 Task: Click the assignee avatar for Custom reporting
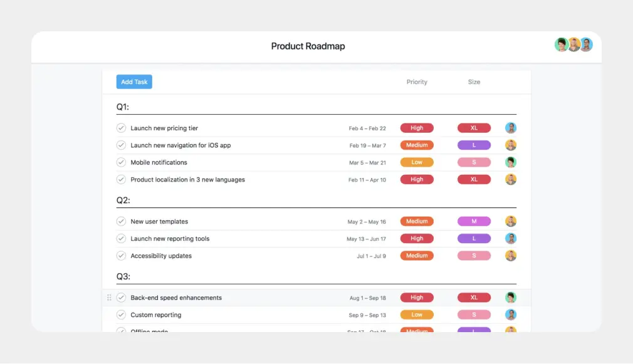511,315
